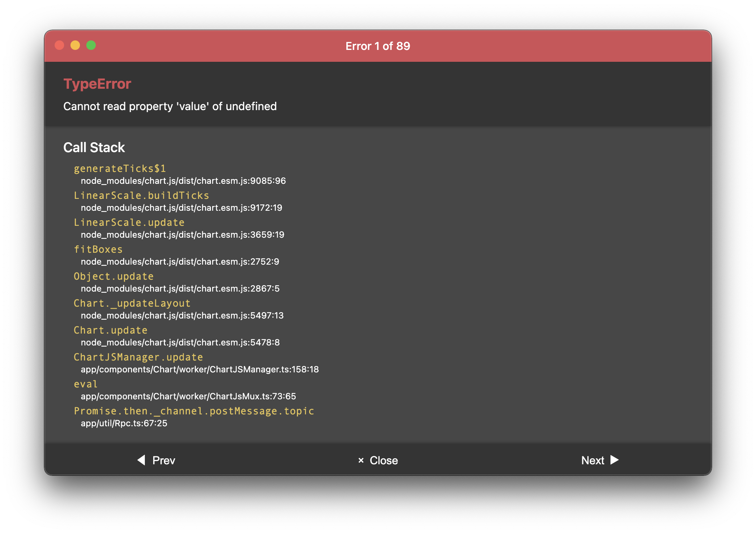Click the yellow traffic light icon
This screenshot has height=534, width=756.
(x=75, y=46)
